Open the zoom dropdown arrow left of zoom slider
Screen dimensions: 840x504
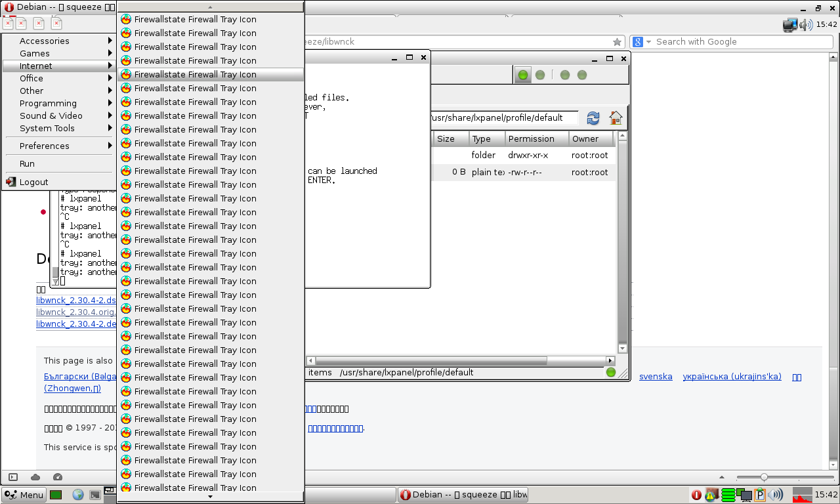[x=723, y=477]
